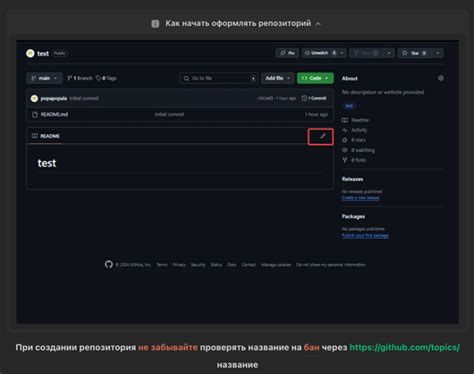Click the eye icon next to '0 watching'

point(345,150)
